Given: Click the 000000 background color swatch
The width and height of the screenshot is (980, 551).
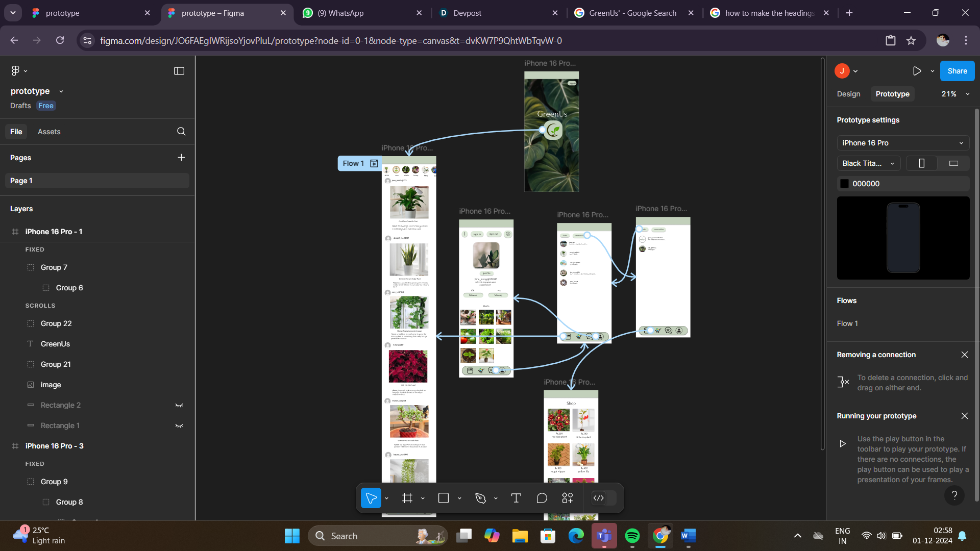Looking at the screenshot, I should click(845, 184).
